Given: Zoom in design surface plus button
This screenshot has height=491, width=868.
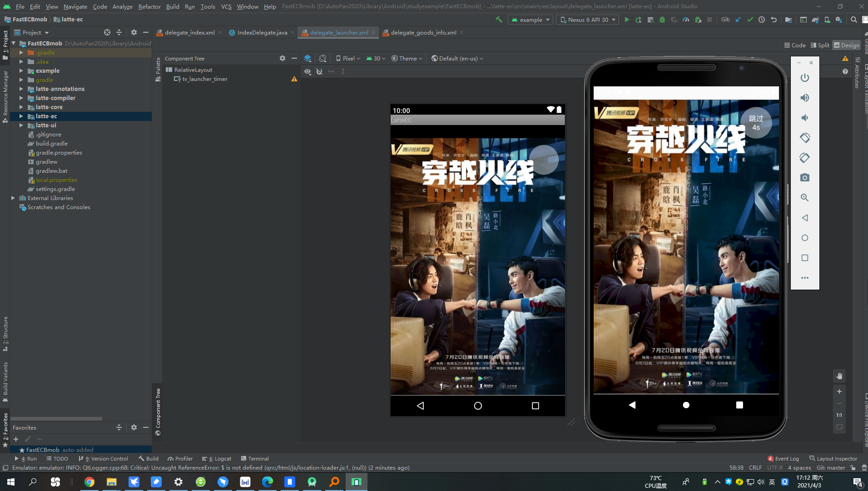Looking at the screenshot, I should coord(839,391).
